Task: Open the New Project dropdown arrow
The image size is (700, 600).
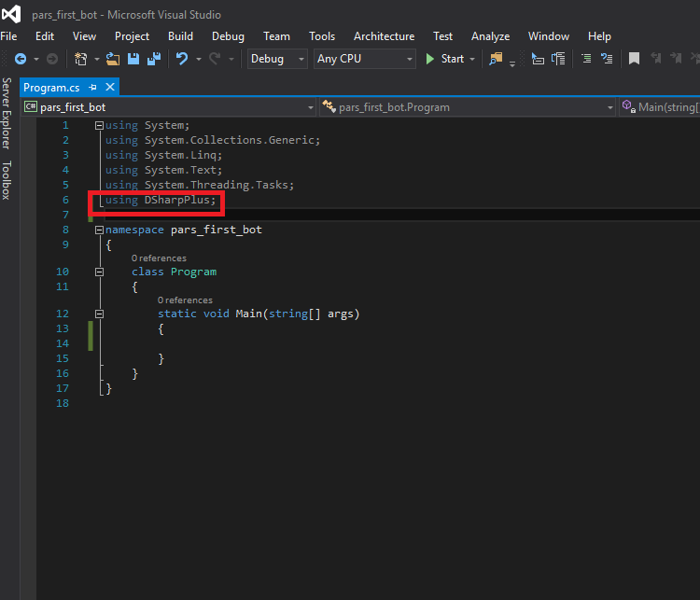Action: [96, 59]
